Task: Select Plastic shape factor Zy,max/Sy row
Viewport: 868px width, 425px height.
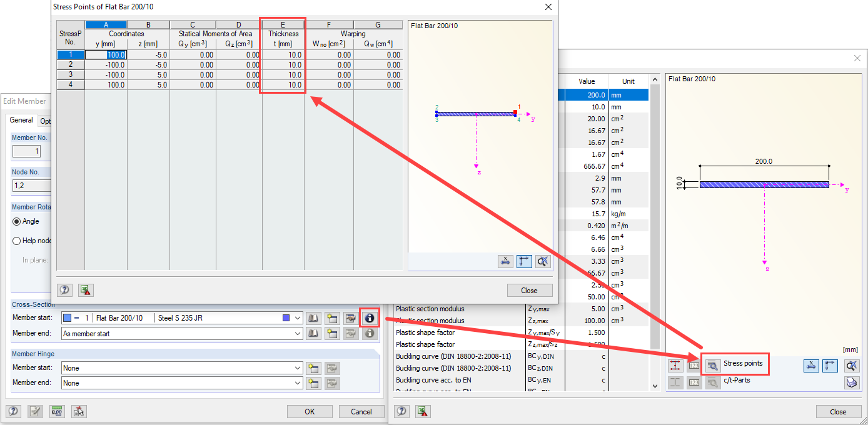Action: pos(522,332)
